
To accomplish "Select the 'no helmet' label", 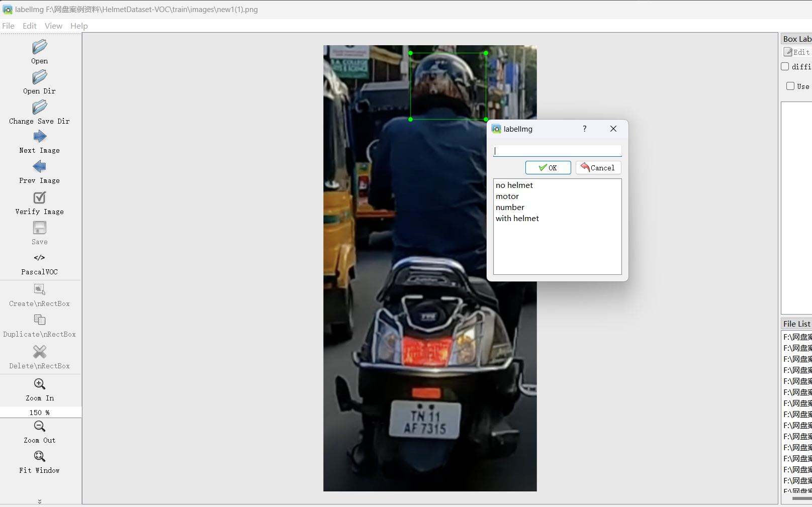I will [x=514, y=185].
